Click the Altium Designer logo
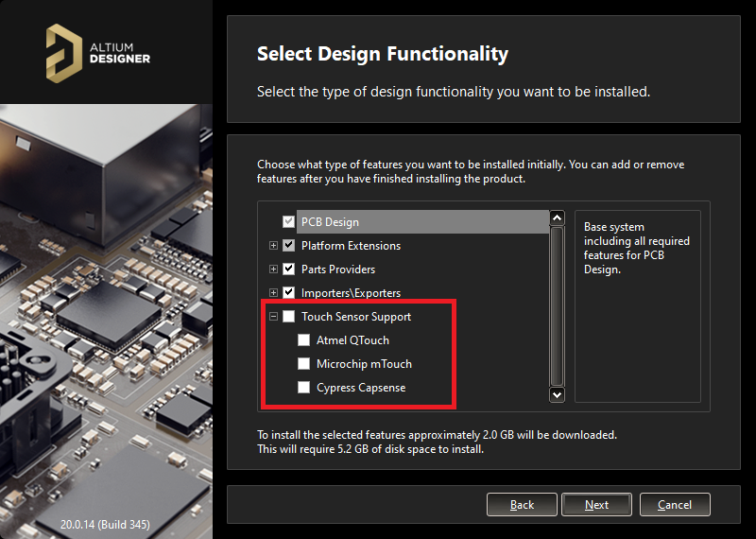 click(x=98, y=50)
